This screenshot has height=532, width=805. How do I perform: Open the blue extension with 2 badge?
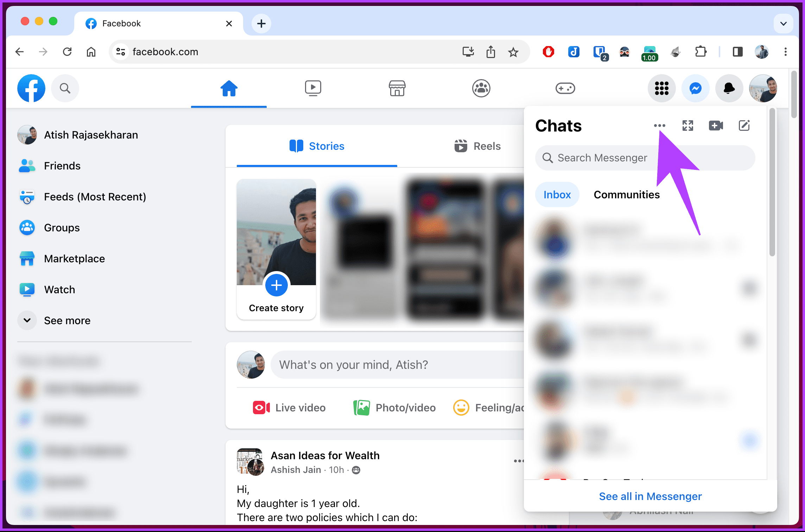tap(600, 53)
